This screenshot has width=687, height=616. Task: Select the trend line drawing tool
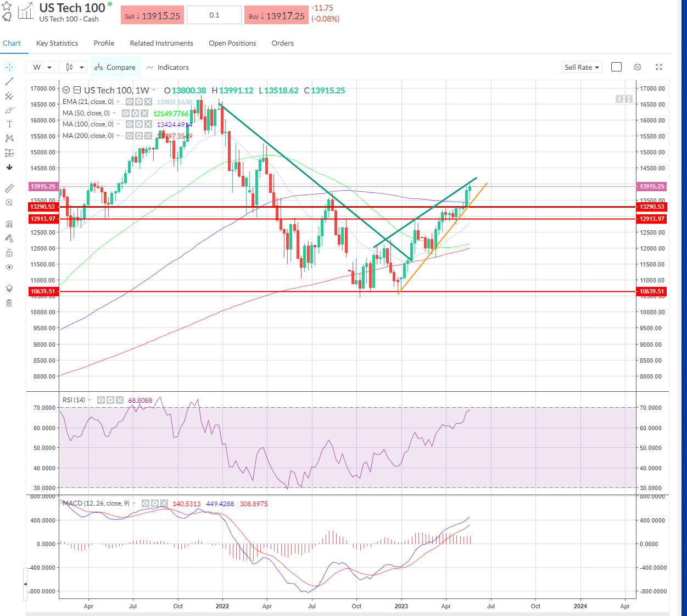tap(9, 81)
